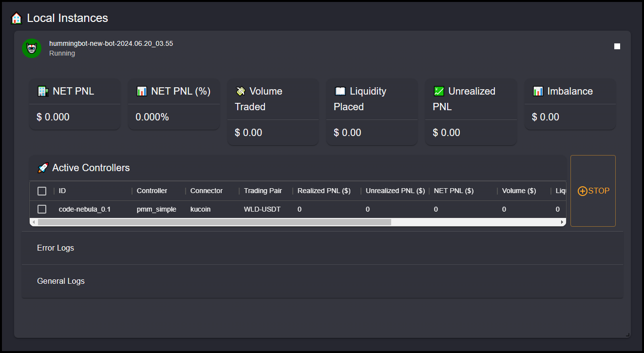Click the NET PNL building icon

[43, 91]
